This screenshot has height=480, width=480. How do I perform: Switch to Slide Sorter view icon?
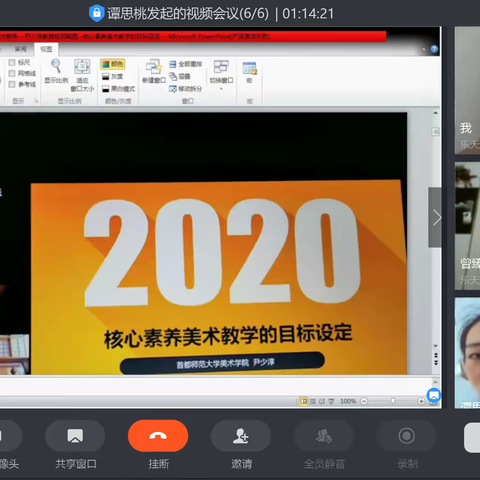point(313,401)
